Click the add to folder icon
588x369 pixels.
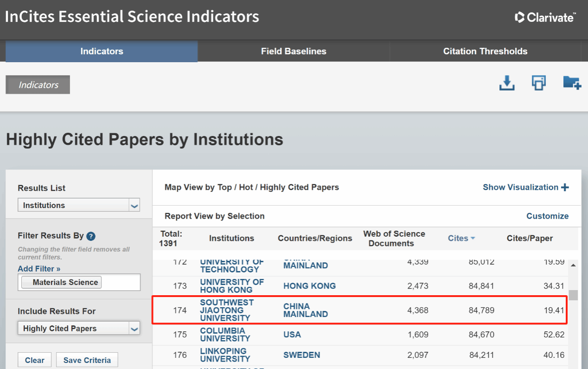point(572,83)
